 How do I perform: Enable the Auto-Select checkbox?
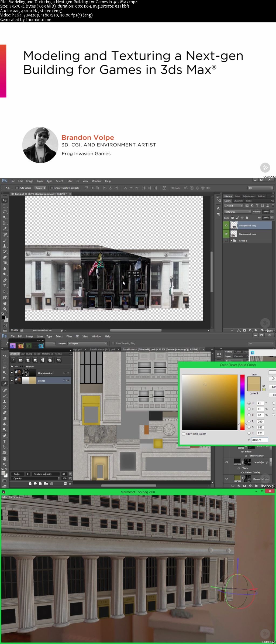(17, 188)
